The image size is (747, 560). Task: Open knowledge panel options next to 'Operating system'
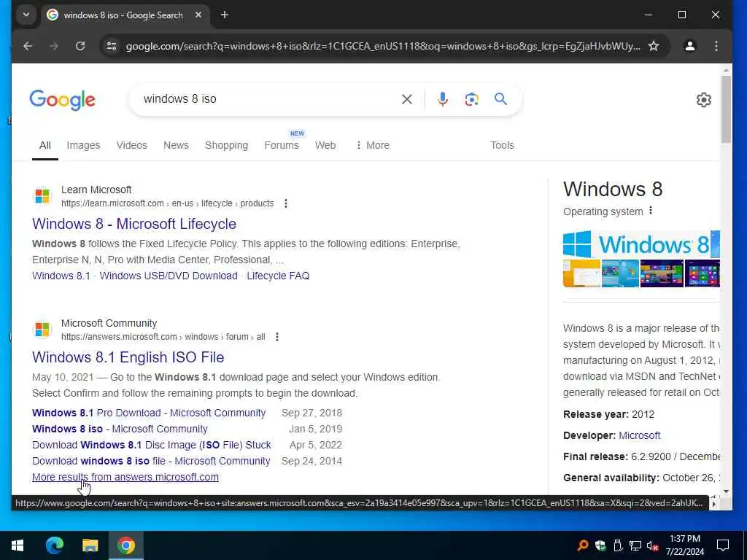[x=651, y=211]
